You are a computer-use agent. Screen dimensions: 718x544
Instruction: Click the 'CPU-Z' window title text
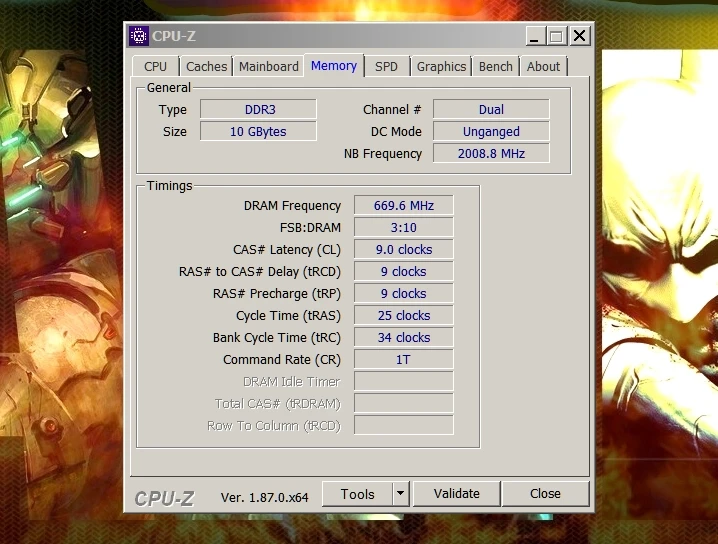point(174,36)
